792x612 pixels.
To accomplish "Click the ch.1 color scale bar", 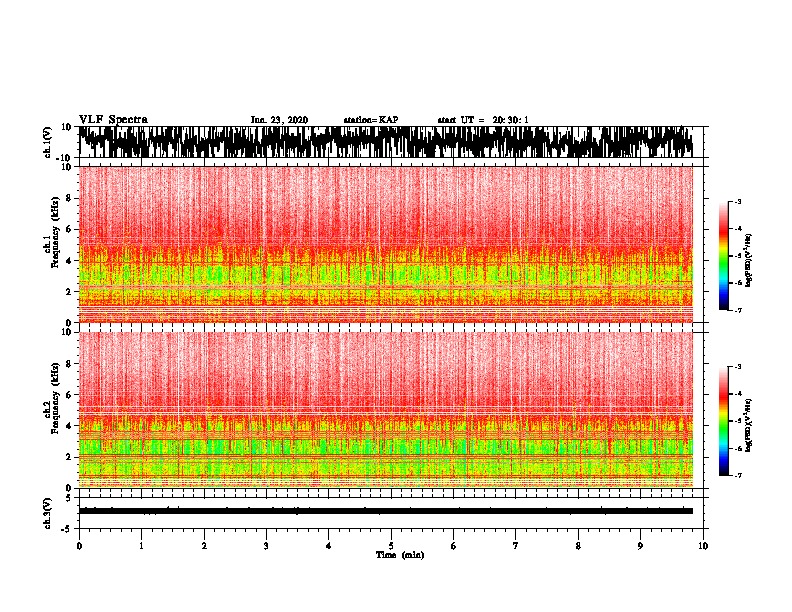I will 724,256.
